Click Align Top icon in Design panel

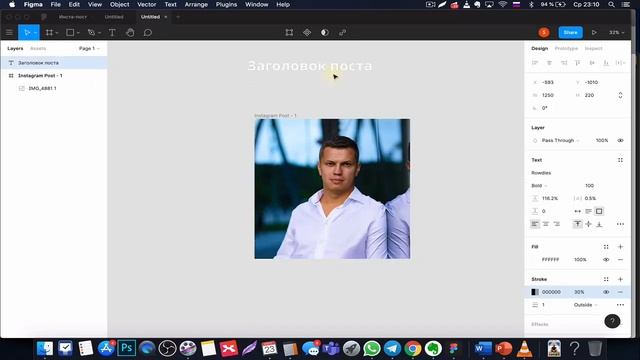pyautogui.click(x=578, y=63)
